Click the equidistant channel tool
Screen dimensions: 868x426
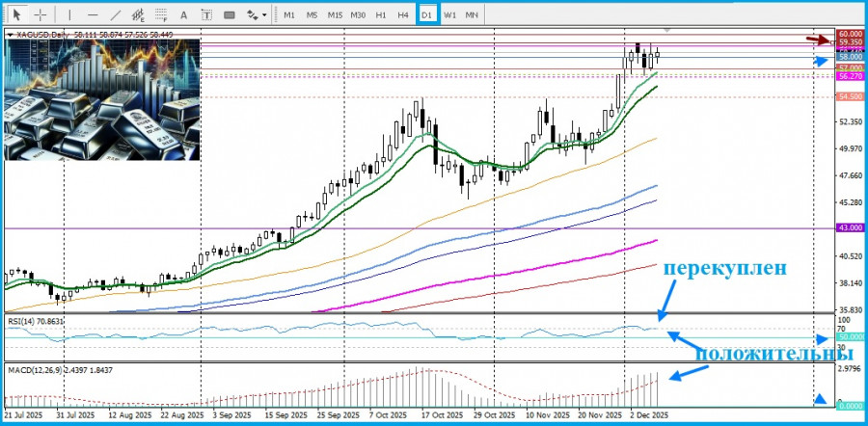coord(138,14)
